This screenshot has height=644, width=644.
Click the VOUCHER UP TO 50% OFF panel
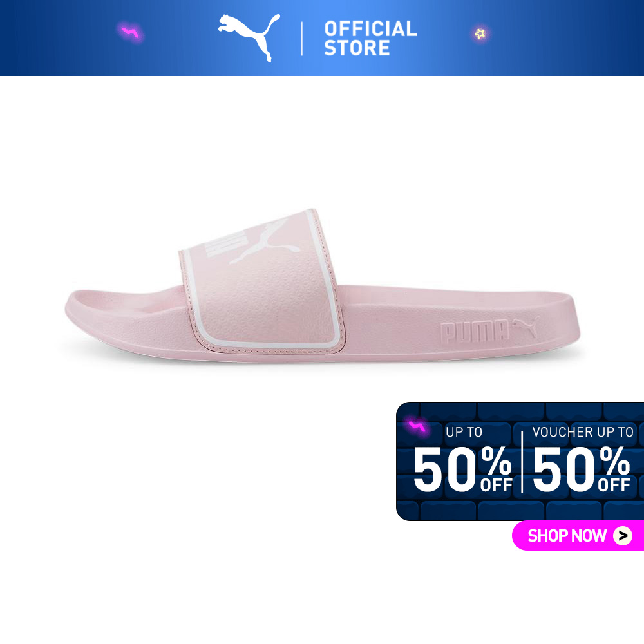[582, 459]
